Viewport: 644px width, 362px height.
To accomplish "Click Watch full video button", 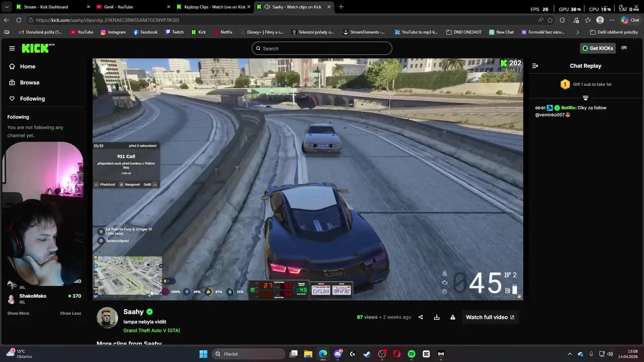I will pyautogui.click(x=490, y=317).
